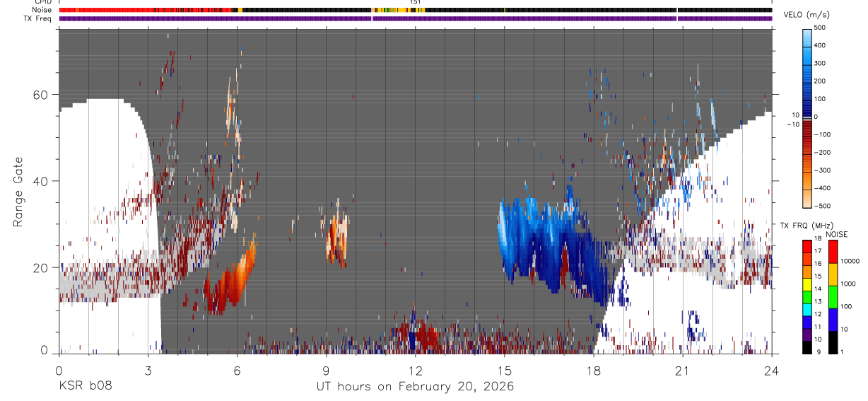This screenshot has height=401, width=868.
Task: Click the '6' tick on the UT hours axis
Action: pos(237,370)
